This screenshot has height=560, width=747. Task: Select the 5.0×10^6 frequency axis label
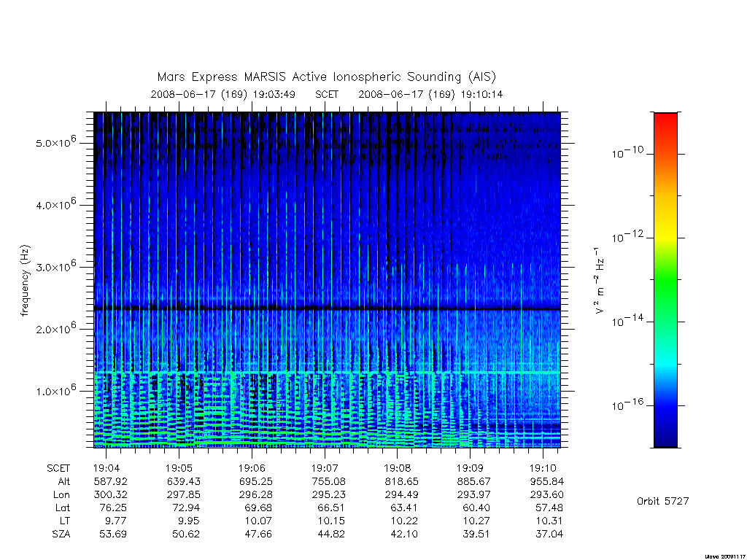[55, 142]
